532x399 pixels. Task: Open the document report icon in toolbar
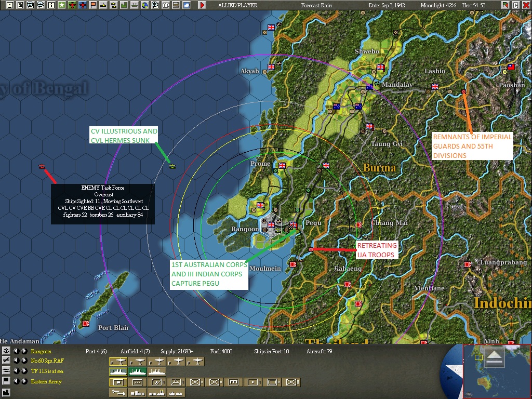[20, 5]
